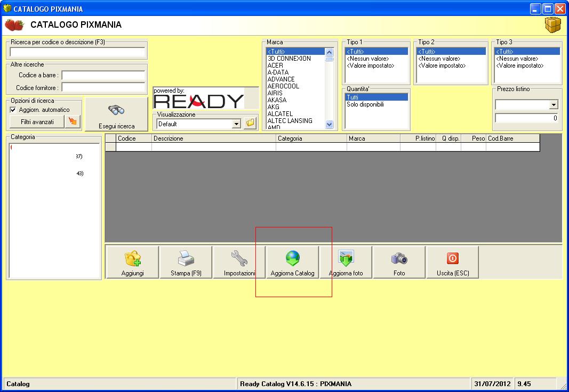Select <Valore impostato> in Tipo 1 list
569x392 pixels.
point(376,65)
